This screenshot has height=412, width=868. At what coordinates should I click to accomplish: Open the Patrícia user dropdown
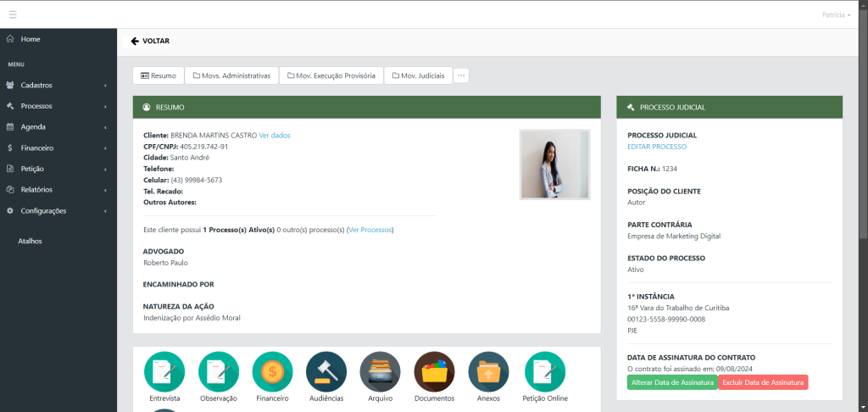(836, 15)
